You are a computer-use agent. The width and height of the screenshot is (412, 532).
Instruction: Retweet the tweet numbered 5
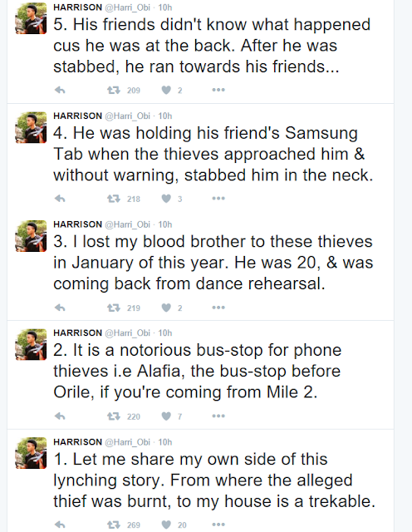114,90
